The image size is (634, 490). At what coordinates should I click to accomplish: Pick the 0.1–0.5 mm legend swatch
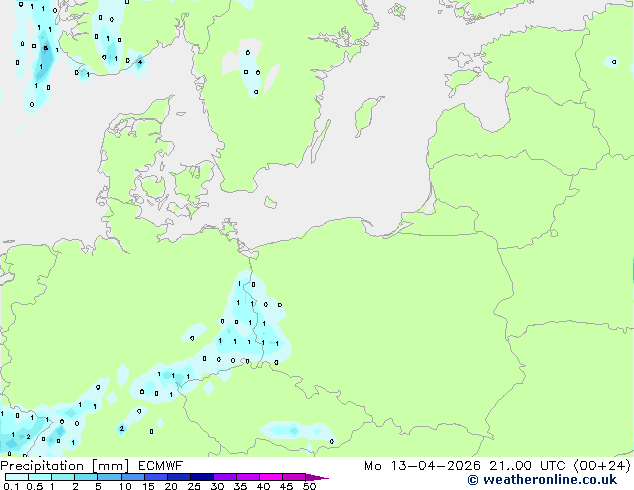click(17, 477)
